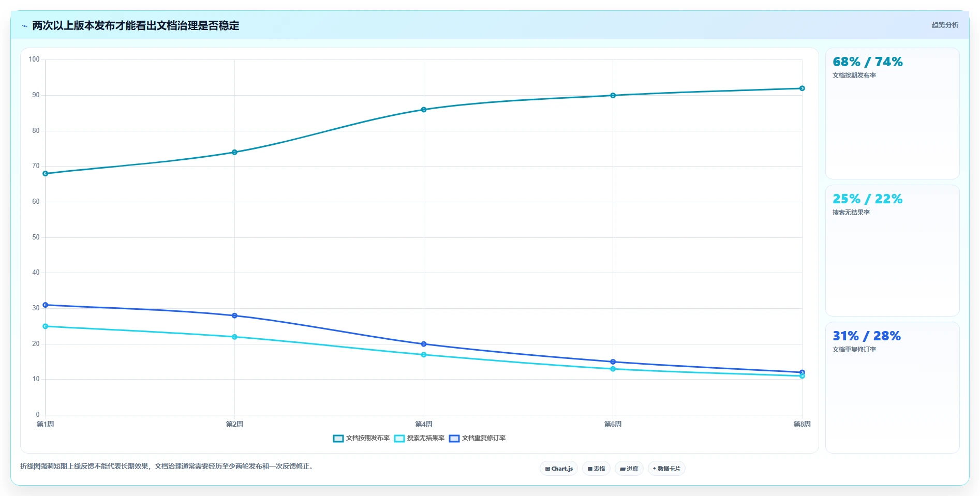Click the 趋势分析 label in header
This screenshot has height=496, width=980.
pos(945,25)
